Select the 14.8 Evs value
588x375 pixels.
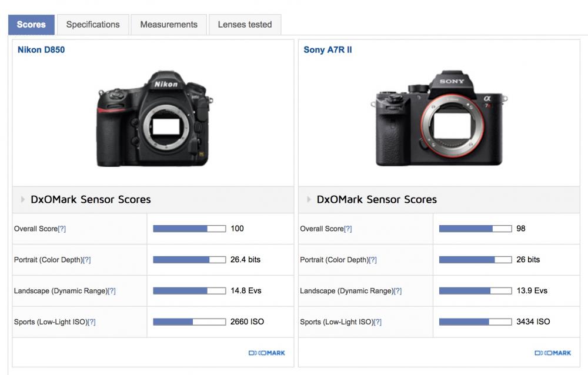click(x=246, y=290)
